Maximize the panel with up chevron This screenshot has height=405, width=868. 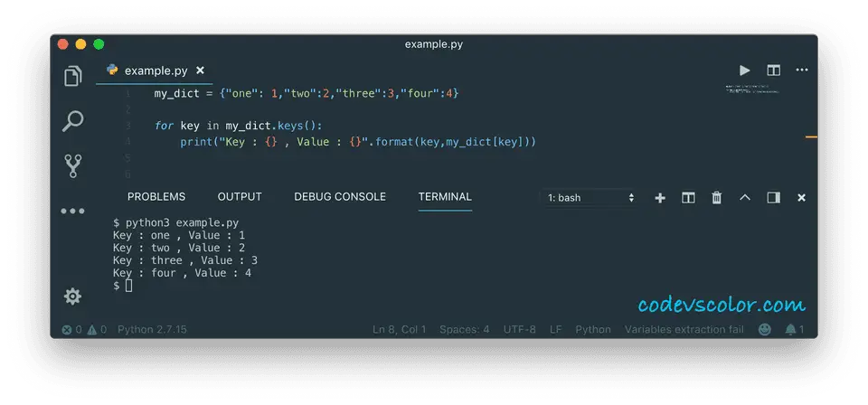745,197
